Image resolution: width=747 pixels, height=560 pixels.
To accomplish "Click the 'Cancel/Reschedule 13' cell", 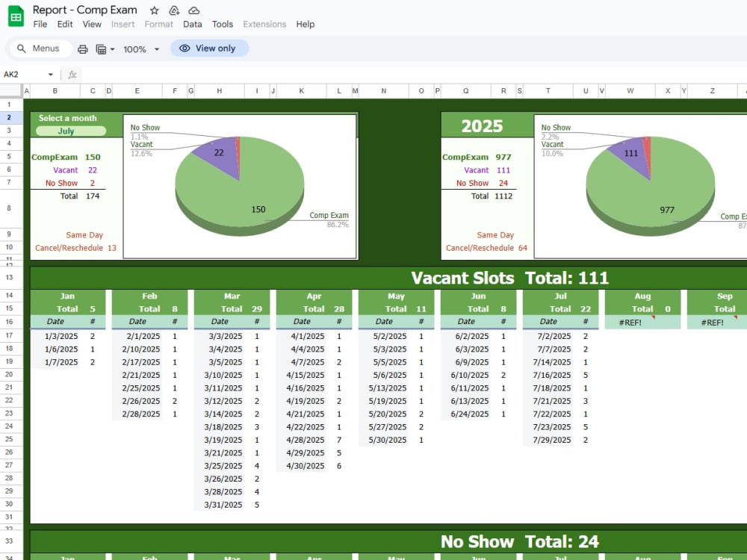I will (75, 248).
